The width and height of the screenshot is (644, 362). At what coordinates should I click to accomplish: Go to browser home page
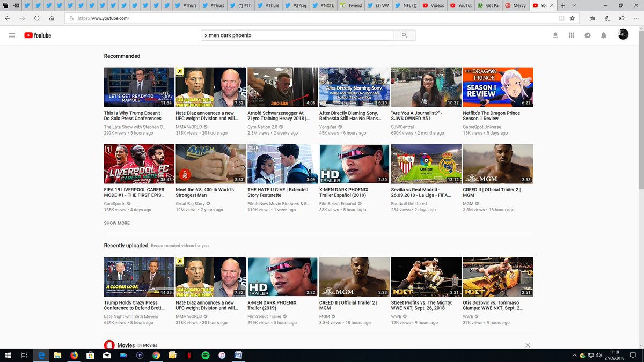point(52,18)
